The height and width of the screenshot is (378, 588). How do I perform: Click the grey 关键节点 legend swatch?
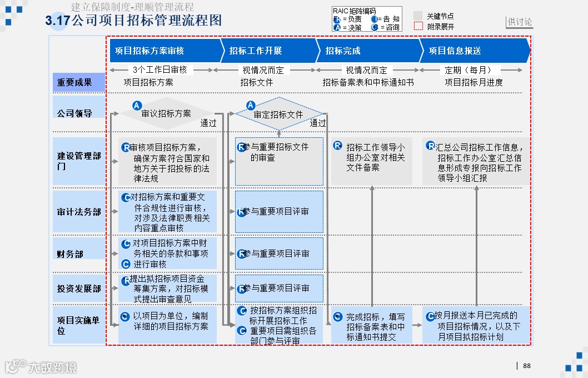(418, 16)
